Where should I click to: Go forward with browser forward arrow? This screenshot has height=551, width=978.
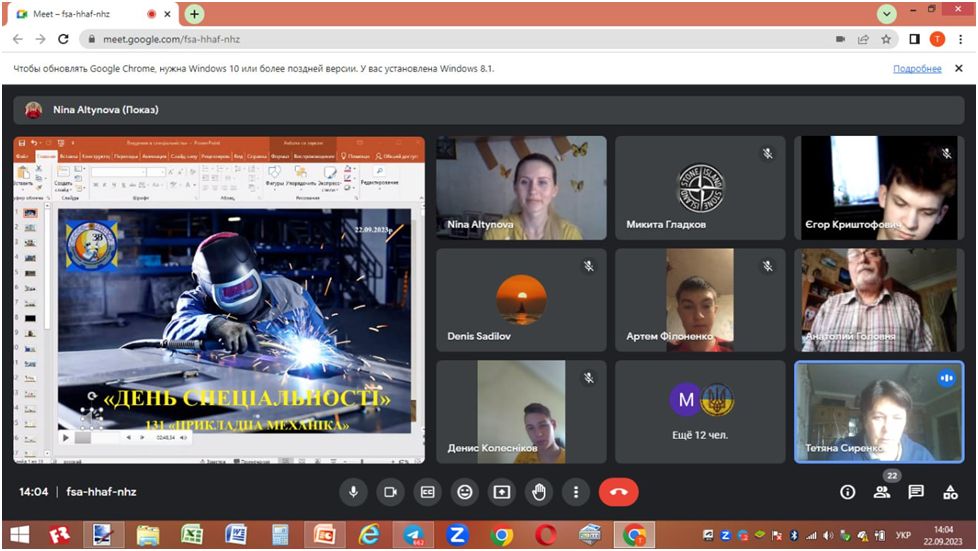coord(41,39)
